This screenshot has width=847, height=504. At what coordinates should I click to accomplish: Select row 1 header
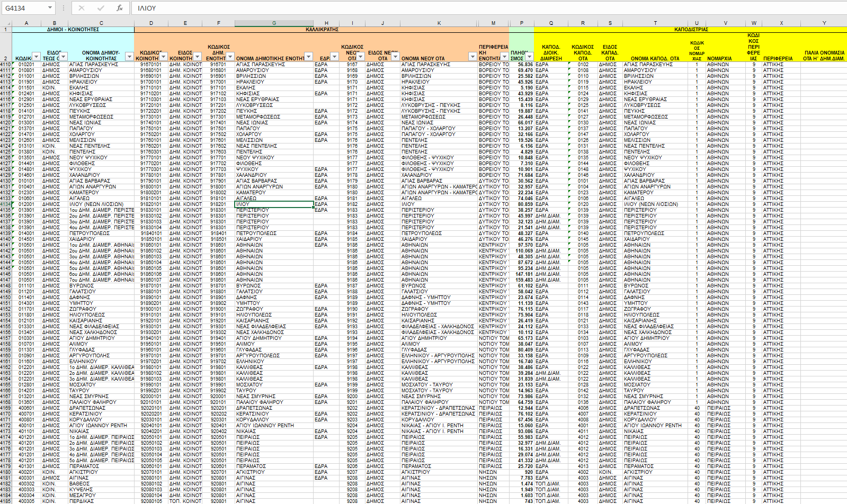[x=6, y=30]
